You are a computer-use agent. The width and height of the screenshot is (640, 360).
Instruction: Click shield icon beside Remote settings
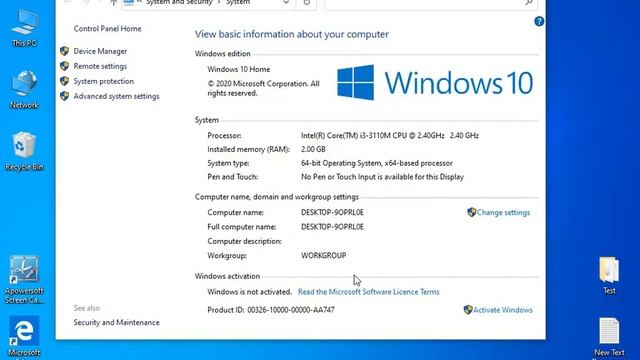click(64, 66)
